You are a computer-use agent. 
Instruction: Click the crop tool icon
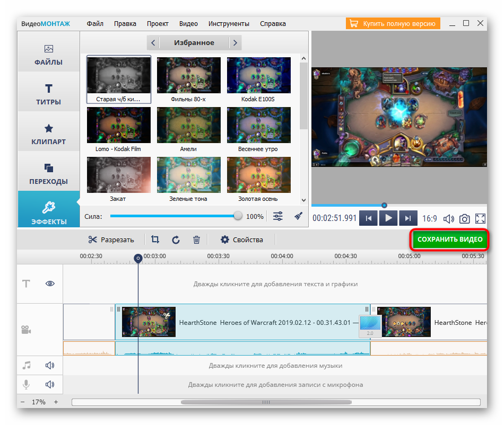coord(155,240)
